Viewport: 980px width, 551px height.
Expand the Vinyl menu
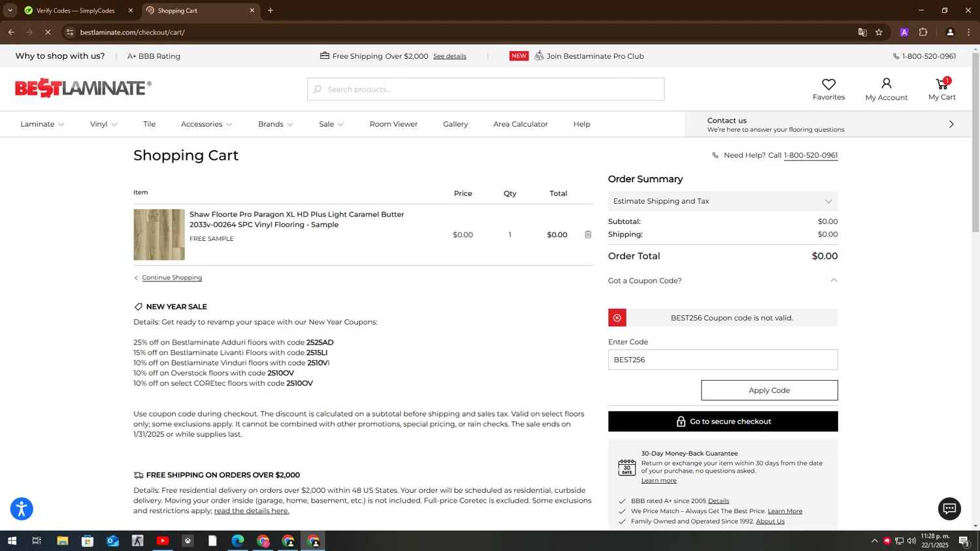104,124
